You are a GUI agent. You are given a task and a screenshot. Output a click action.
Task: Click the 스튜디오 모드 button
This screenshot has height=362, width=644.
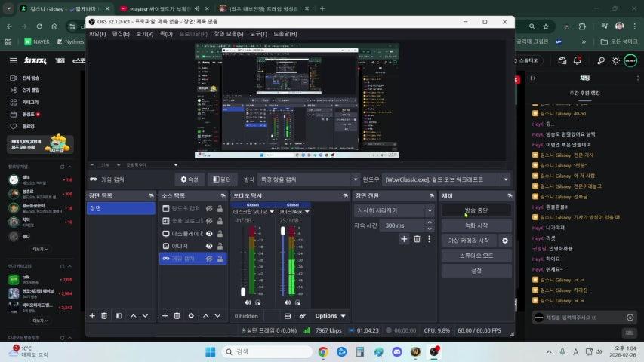476,256
